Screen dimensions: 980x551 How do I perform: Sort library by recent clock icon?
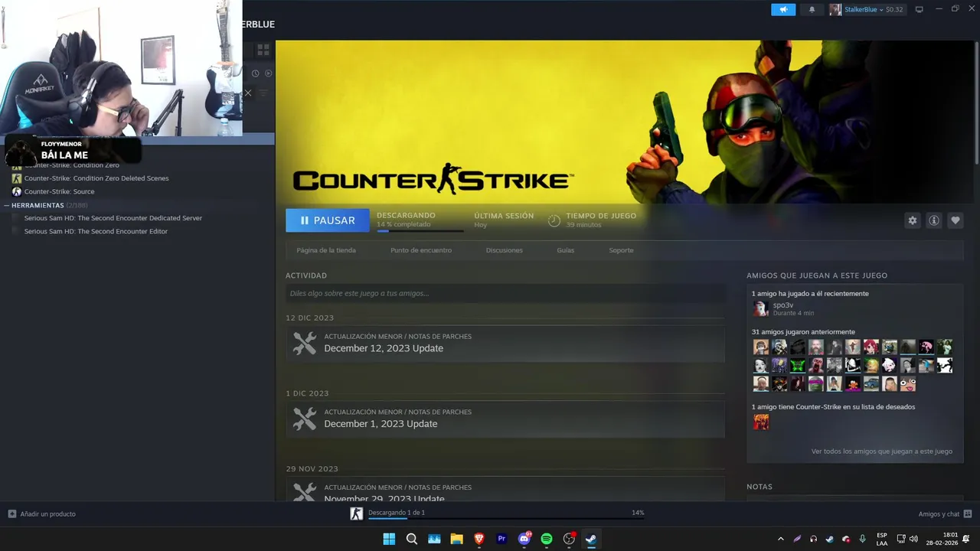tap(256, 73)
